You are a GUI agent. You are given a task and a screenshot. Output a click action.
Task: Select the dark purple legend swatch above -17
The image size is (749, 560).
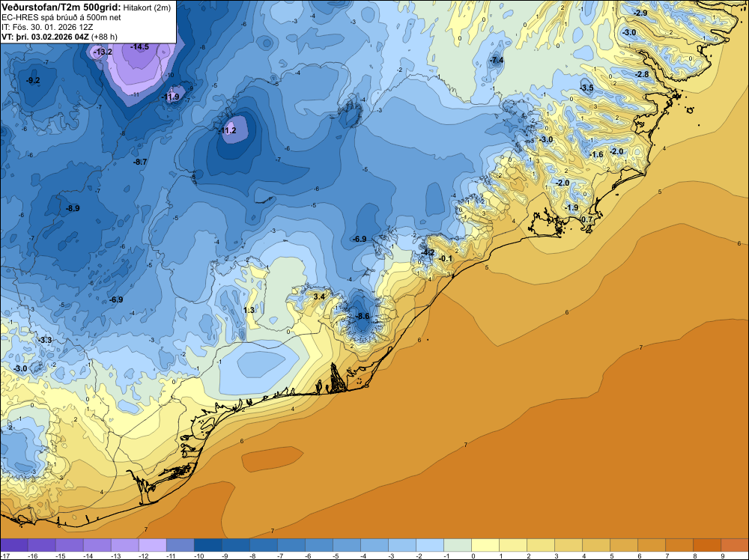[13, 545]
